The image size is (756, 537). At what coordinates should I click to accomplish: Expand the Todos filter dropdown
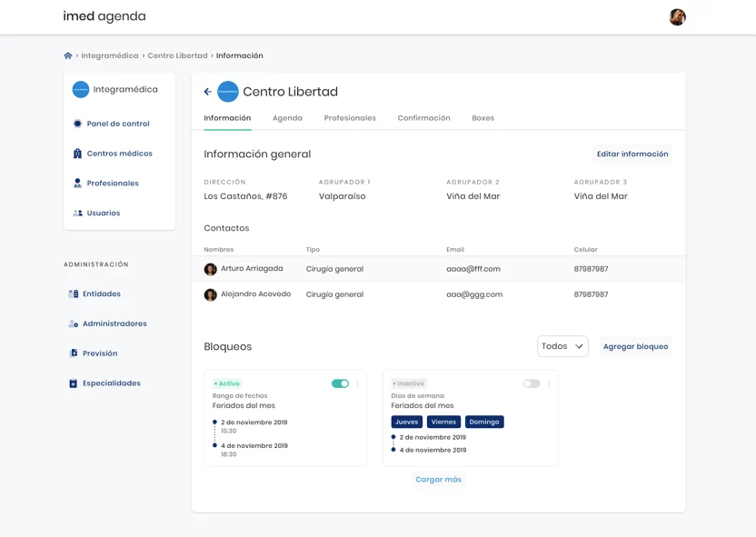coord(562,346)
